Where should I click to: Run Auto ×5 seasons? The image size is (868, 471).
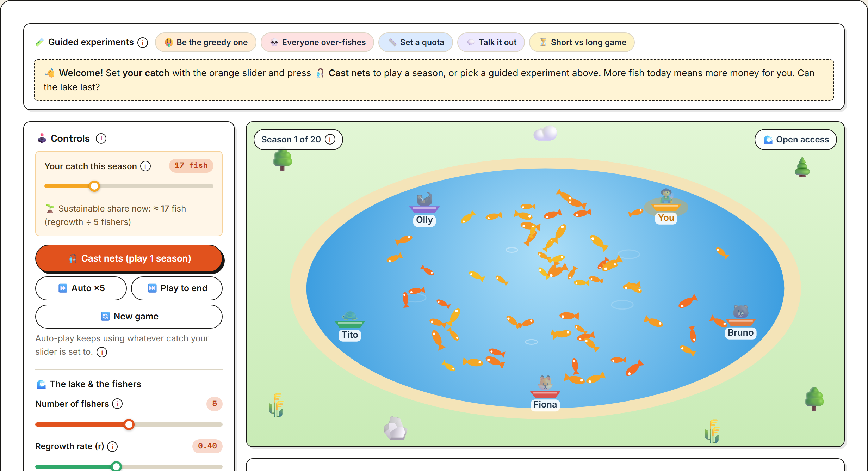tap(81, 288)
